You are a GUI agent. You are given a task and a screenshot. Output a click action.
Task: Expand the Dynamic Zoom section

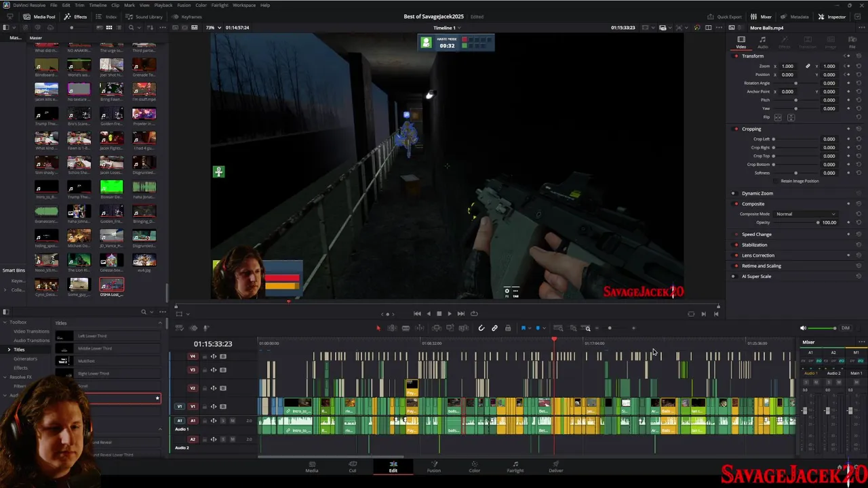click(x=757, y=193)
